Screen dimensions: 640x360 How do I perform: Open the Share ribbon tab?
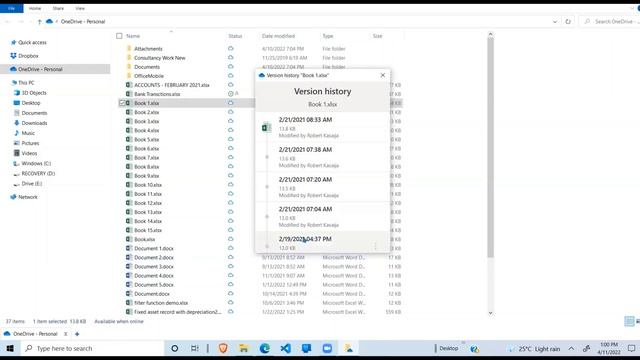tap(58, 8)
